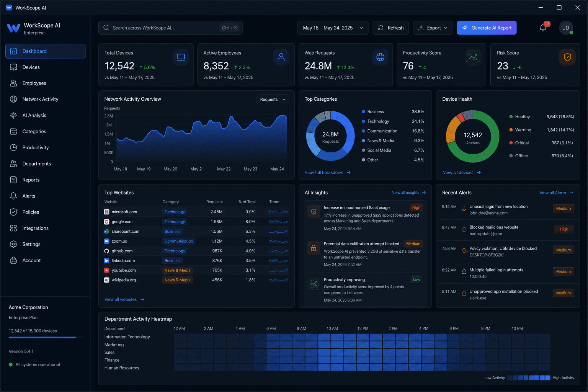Open the Employees section
Image resolution: width=588 pixels, height=392 pixels.
(x=46, y=83)
